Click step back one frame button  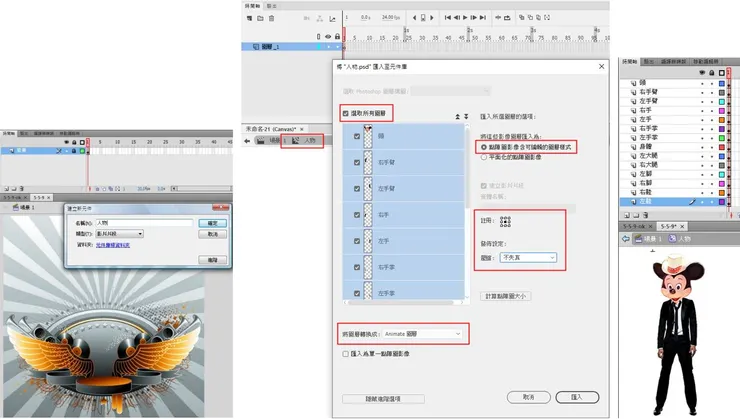(x=456, y=17)
